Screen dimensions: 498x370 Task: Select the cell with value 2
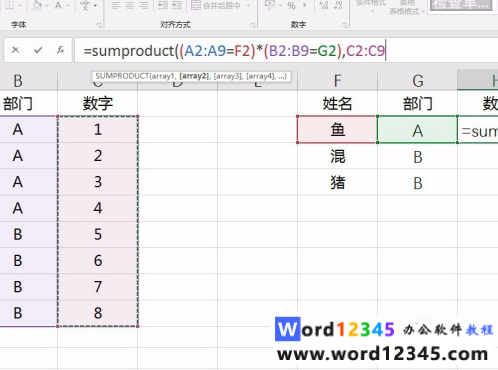(x=98, y=156)
